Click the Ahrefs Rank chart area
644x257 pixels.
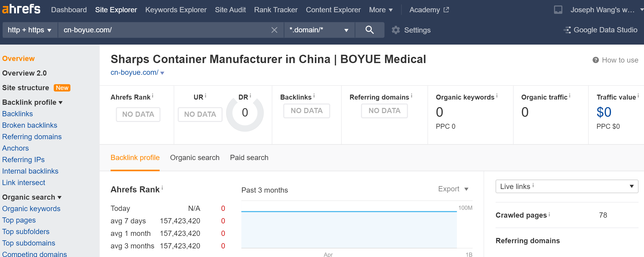click(x=349, y=230)
